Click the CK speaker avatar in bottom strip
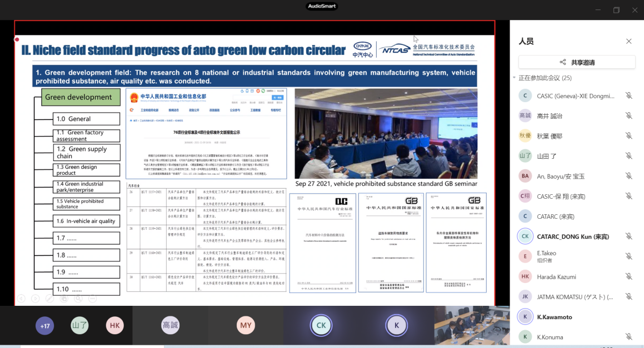This screenshot has width=644, height=348. pyautogui.click(x=321, y=325)
